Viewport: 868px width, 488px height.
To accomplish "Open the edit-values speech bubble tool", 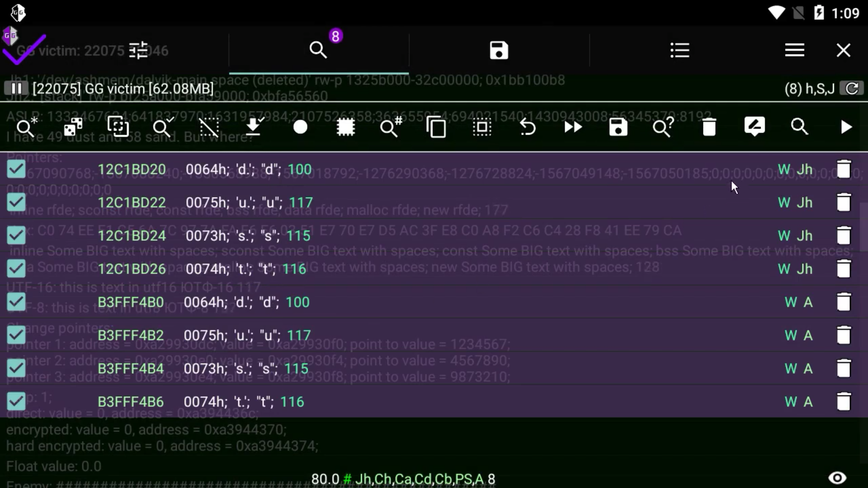I will pyautogui.click(x=755, y=127).
